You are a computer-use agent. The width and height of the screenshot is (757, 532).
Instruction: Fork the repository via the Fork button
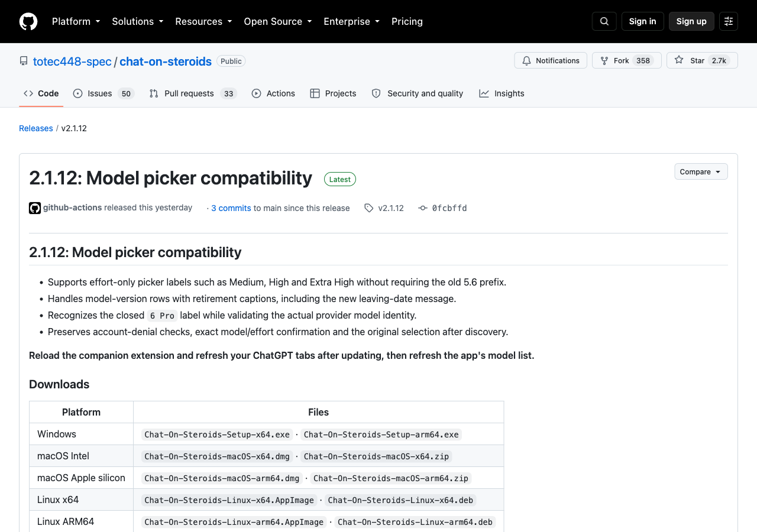(x=627, y=60)
